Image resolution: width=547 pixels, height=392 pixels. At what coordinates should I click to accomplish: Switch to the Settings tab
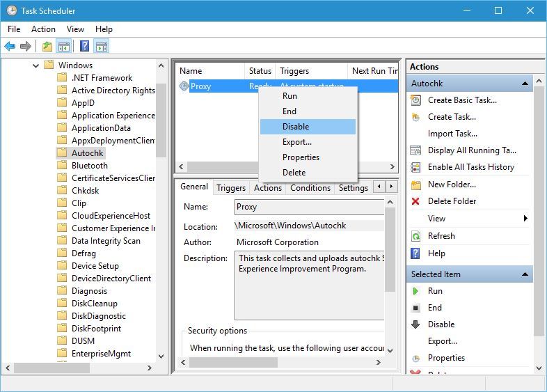tap(354, 188)
